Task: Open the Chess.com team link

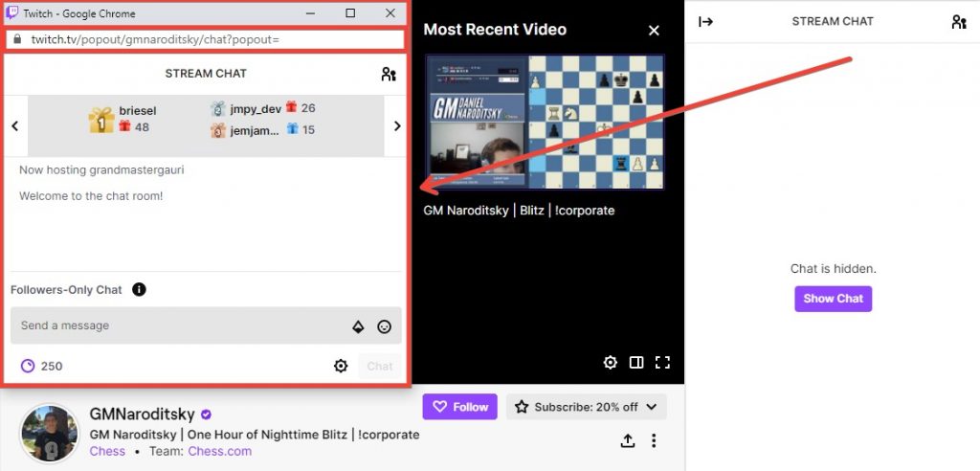Action: pos(220,451)
